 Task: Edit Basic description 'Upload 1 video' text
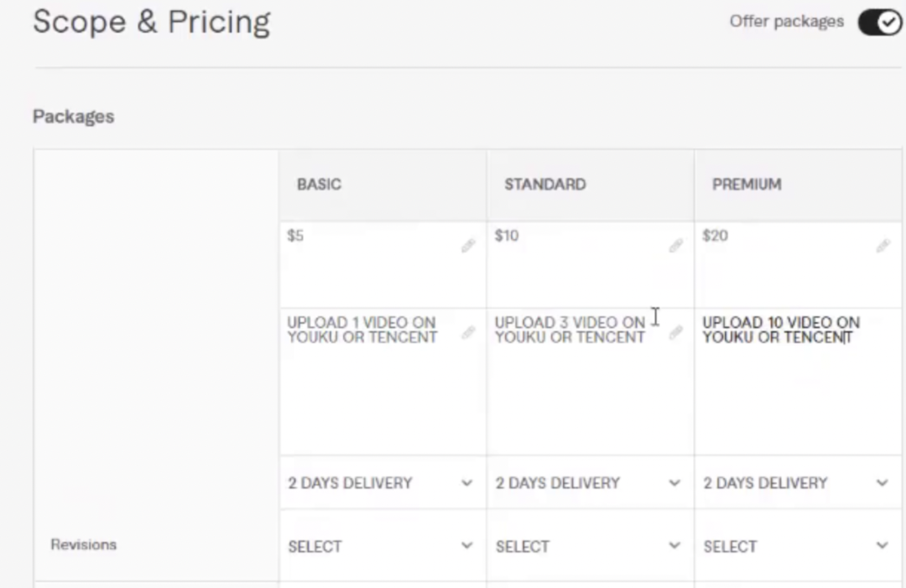[362, 330]
